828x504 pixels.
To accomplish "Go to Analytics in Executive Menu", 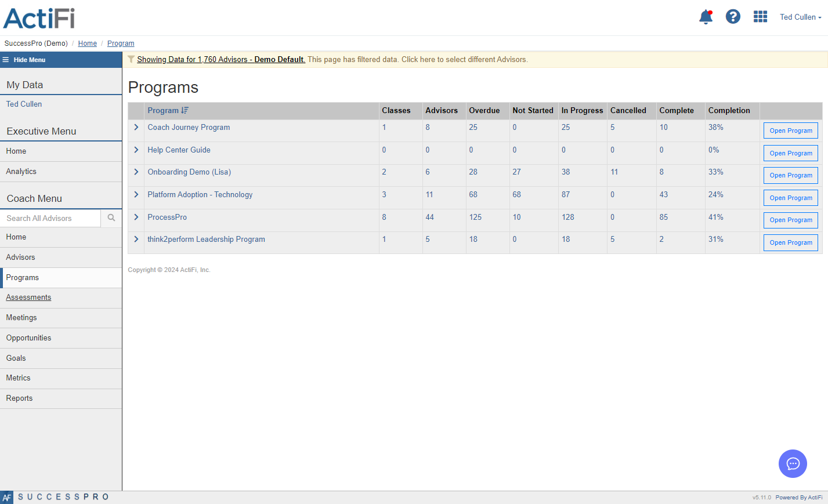I will click(x=61, y=172).
